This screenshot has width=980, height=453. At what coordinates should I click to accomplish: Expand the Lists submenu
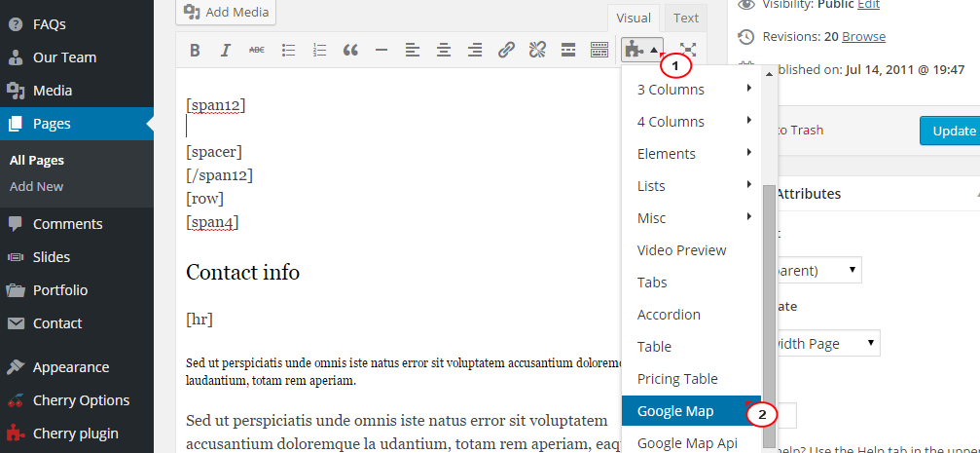tap(692, 186)
